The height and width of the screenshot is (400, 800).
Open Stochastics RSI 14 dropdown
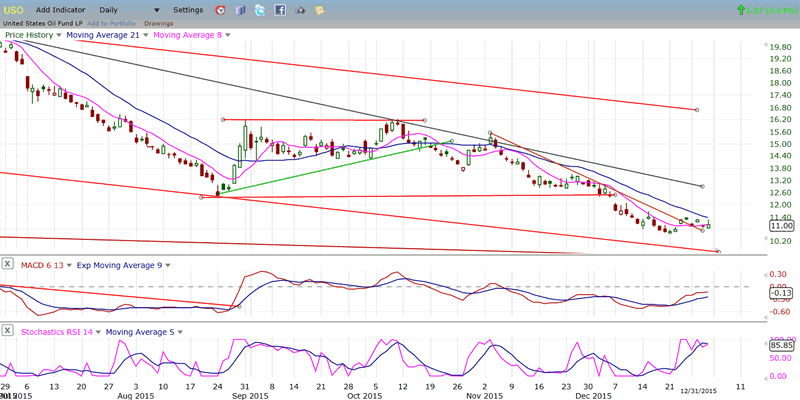pyautogui.click(x=97, y=331)
